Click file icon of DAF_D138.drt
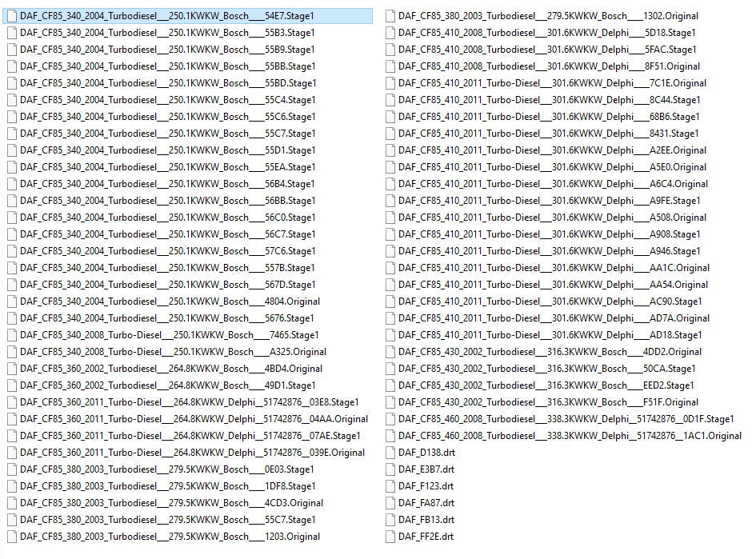This screenshot has height=559, width=756. 390,453
